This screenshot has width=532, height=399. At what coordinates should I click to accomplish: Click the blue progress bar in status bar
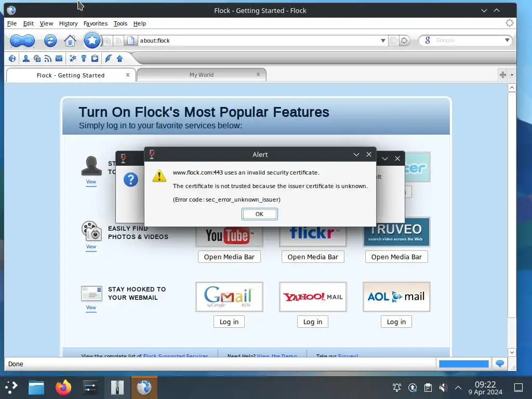[x=463, y=364]
